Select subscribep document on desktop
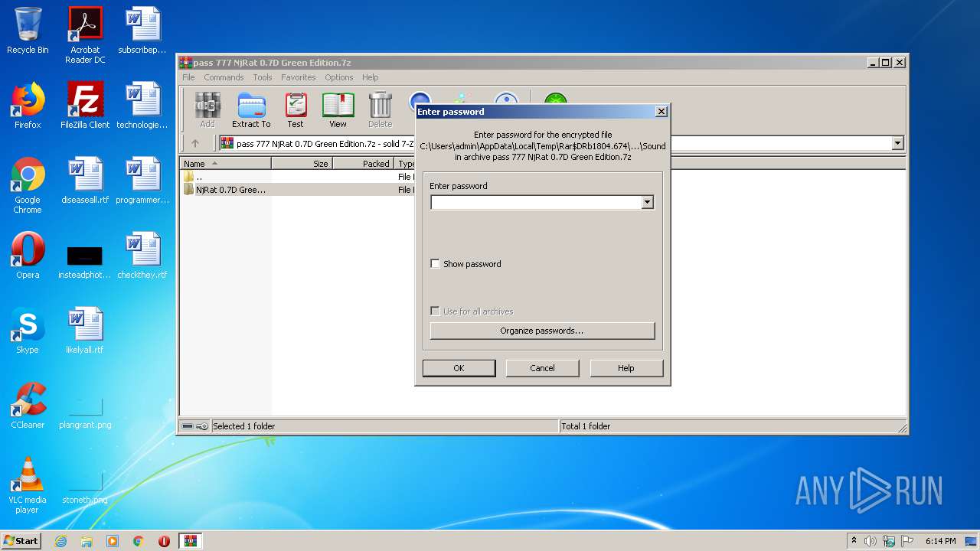This screenshot has width=980, height=551. 143,31
